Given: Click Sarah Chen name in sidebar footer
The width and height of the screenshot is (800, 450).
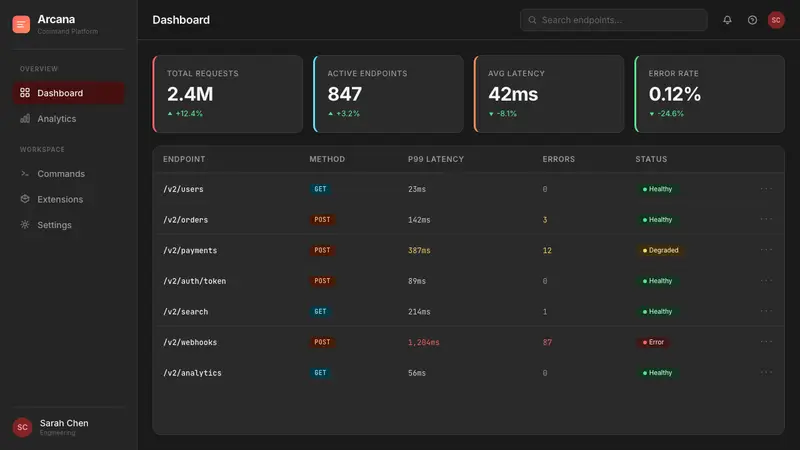Looking at the screenshot, I should point(64,423).
